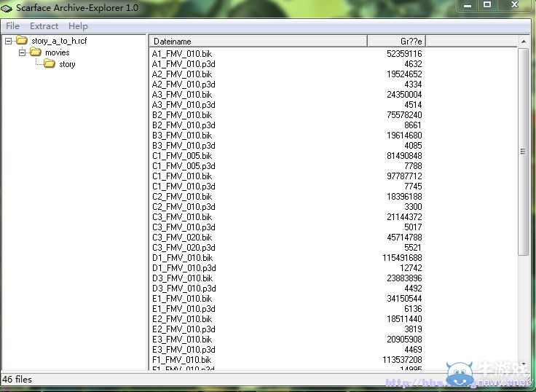Select file C2_FMV_010.p3d
This screenshot has width=536, height=392.
click(x=184, y=207)
